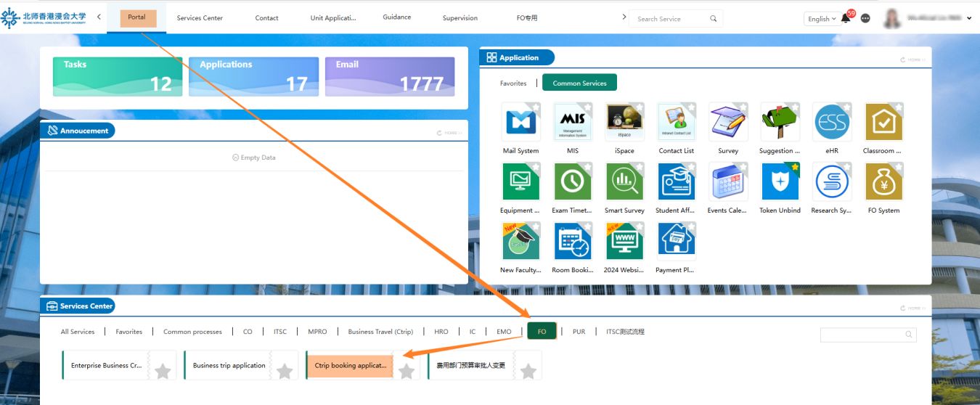Open the Room Booking calendar icon
Screen dimensions: 980x405
pos(573,241)
